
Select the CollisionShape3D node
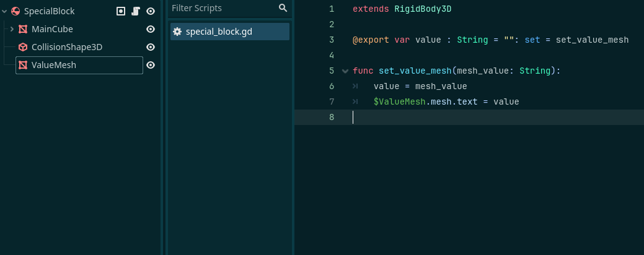67,47
